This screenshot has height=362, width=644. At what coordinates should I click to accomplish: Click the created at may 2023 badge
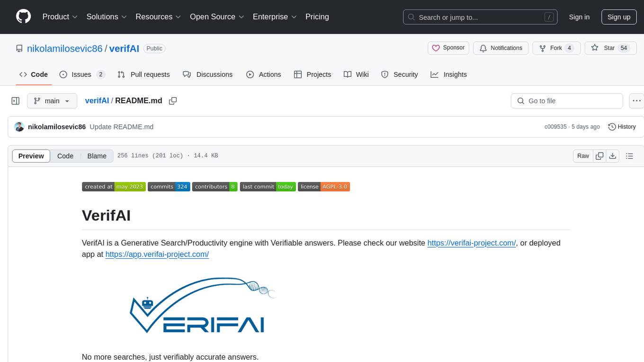(114, 187)
